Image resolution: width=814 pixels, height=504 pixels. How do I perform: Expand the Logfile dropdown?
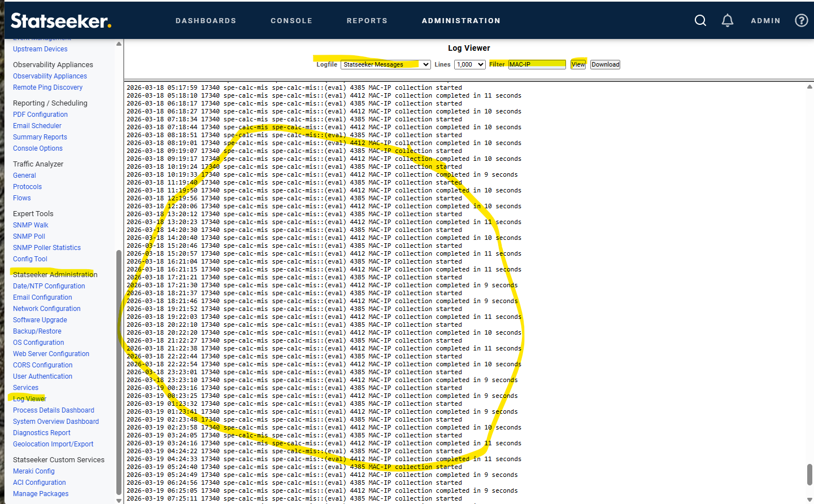point(385,64)
